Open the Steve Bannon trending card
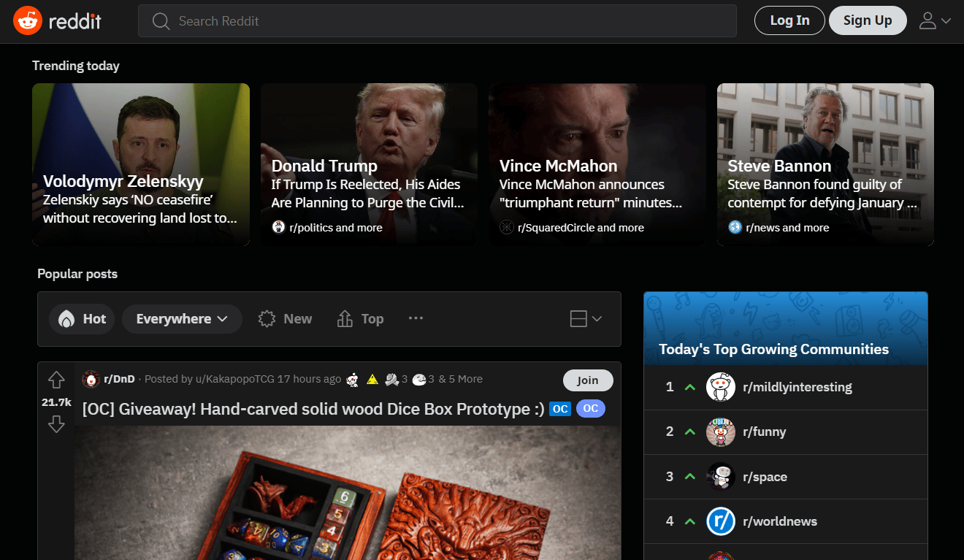This screenshot has height=560, width=964. click(825, 164)
